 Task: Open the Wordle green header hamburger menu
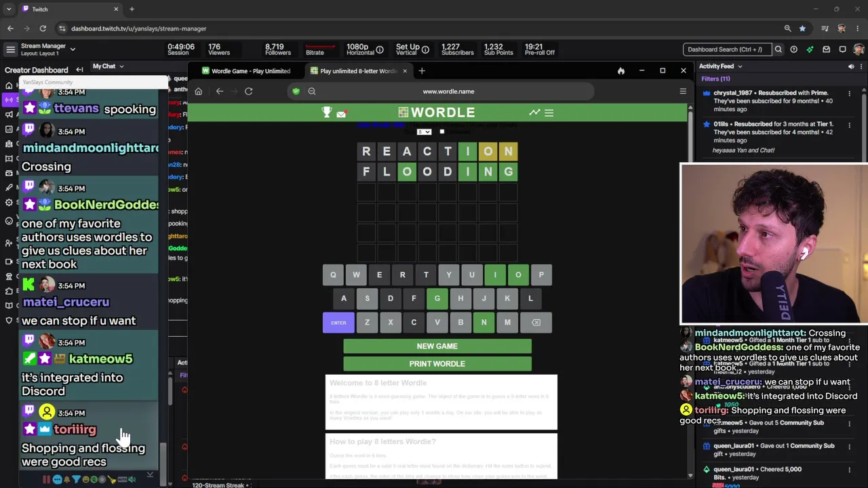[549, 113]
